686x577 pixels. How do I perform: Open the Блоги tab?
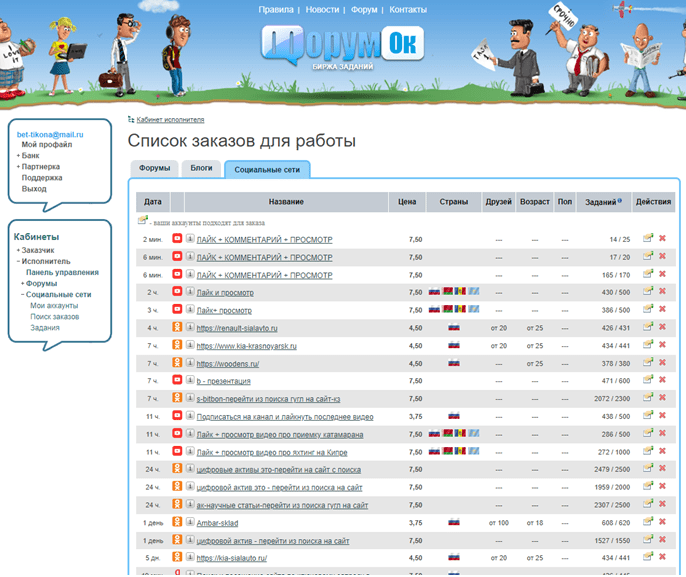click(x=201, y=168)
